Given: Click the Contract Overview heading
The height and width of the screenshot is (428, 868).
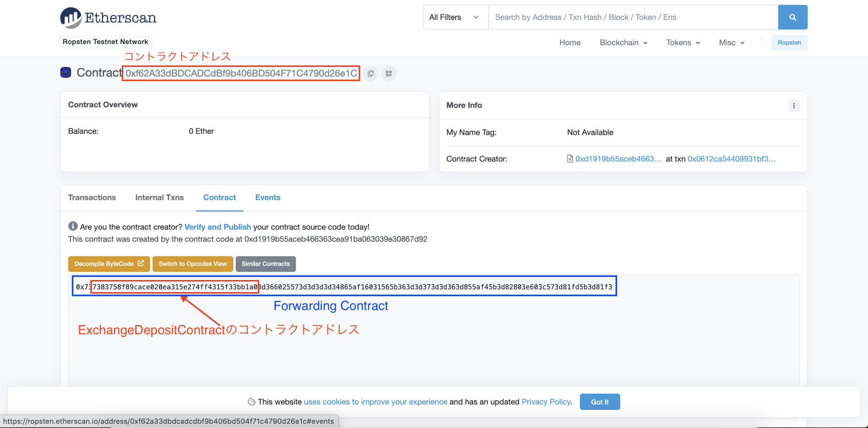Looking at the screenshot, I should coord(103,105).
